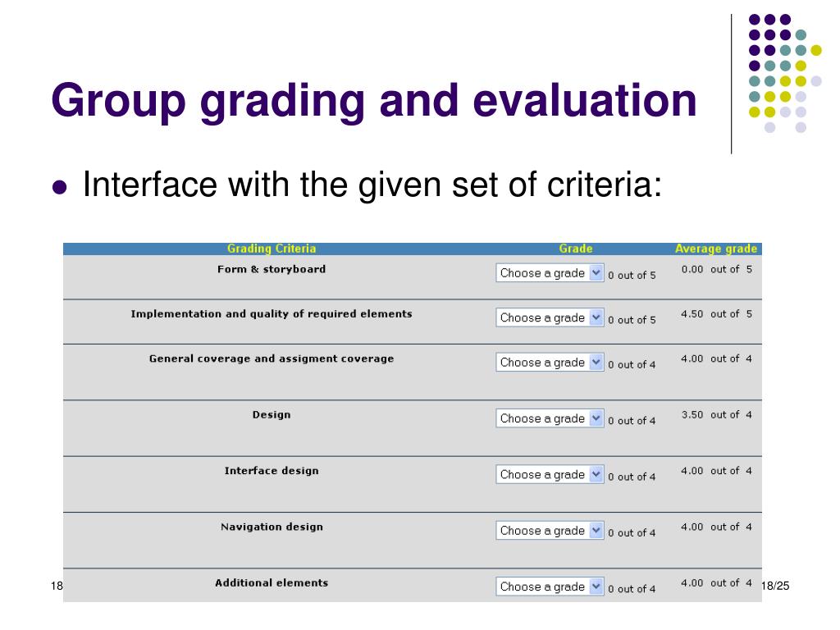Click the 3.50 out of 4 Design average
840x630 pixels.
[716, 414]
